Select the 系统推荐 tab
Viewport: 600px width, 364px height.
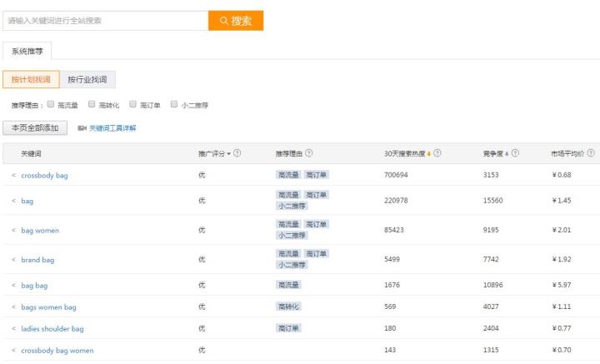(x=27, y=51)
